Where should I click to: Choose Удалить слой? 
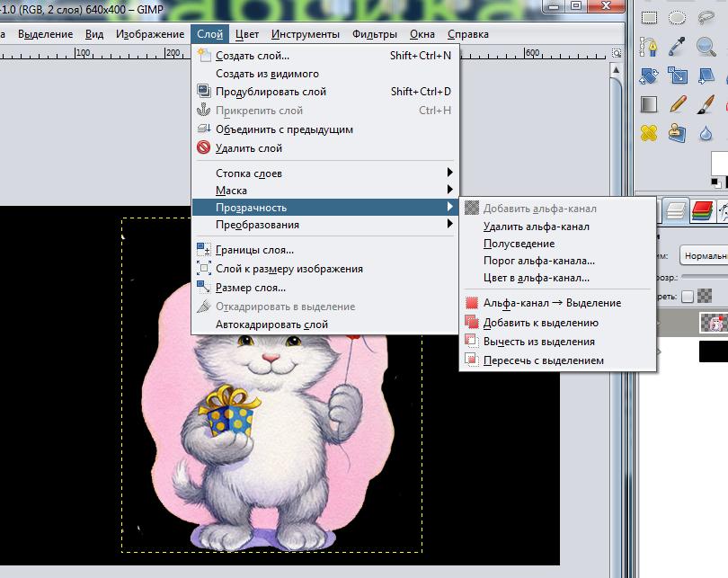(325, 148)
